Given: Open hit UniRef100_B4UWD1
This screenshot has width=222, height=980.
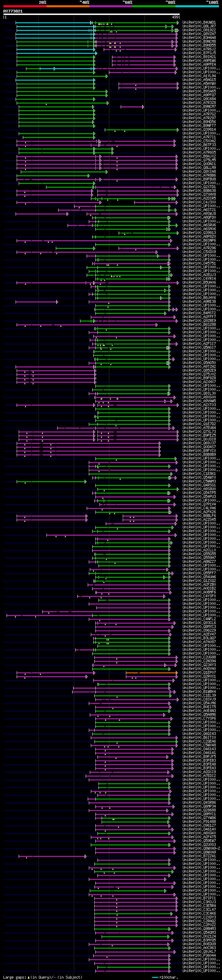Looking at the screenshot, I should pos(199,23).
